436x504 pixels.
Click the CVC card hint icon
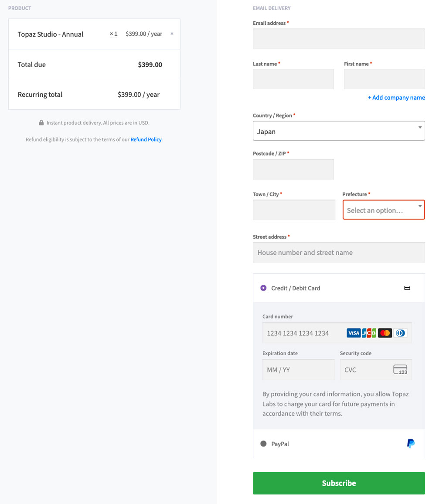[400, 370]
